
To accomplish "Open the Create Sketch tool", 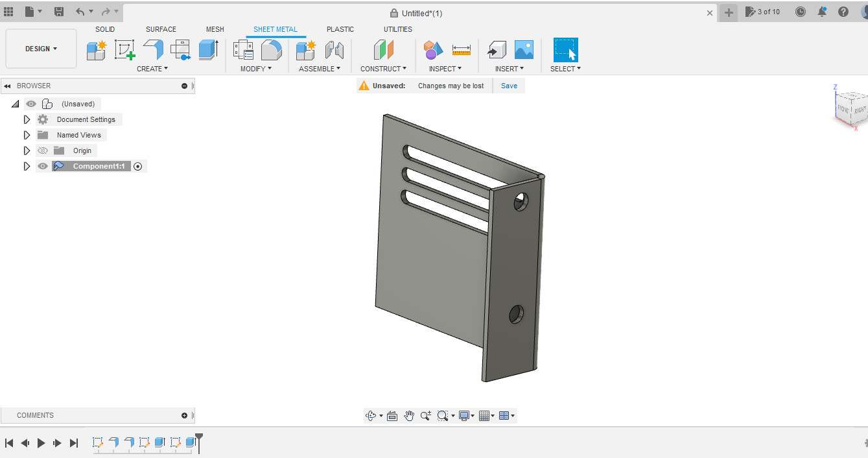I will tap(124, 50).
